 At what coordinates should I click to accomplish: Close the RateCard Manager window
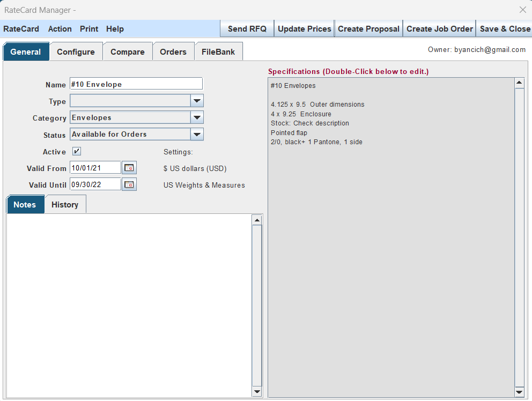coord(522,10)
